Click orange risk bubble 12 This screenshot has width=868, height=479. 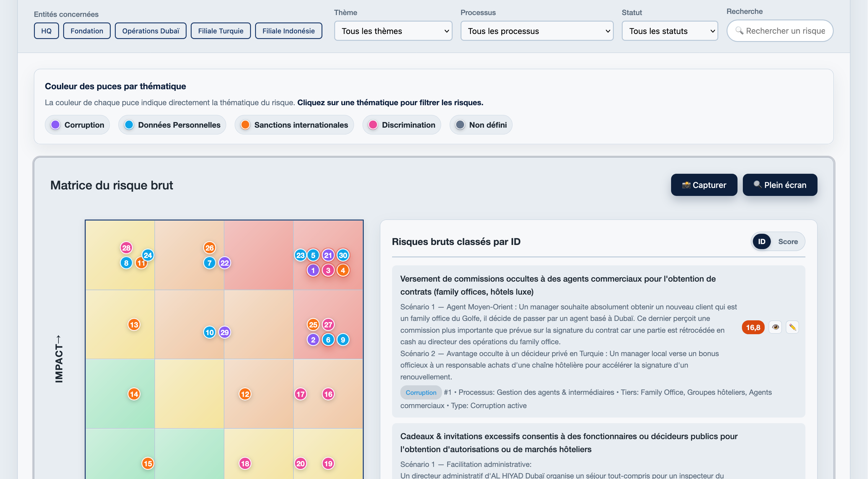pyautogui.click(x=245, y=394)
